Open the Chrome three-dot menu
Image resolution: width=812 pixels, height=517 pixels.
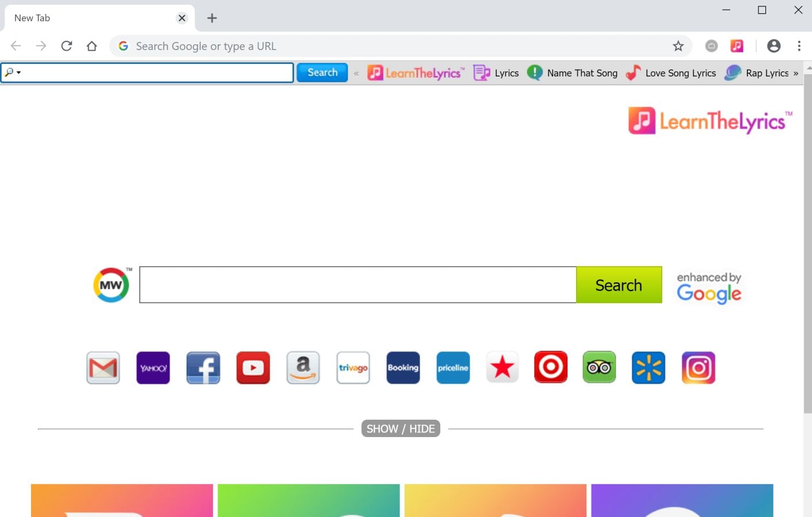point(799,46)
